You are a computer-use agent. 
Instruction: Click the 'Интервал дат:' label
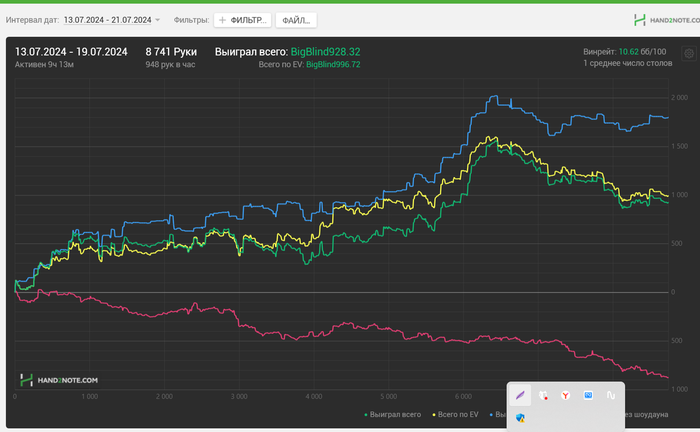click(x=32, y=20)
